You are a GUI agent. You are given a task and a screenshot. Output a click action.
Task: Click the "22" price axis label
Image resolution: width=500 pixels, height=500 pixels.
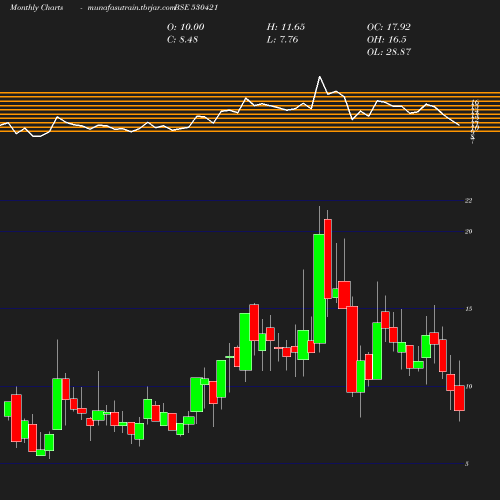coord(468,201)
